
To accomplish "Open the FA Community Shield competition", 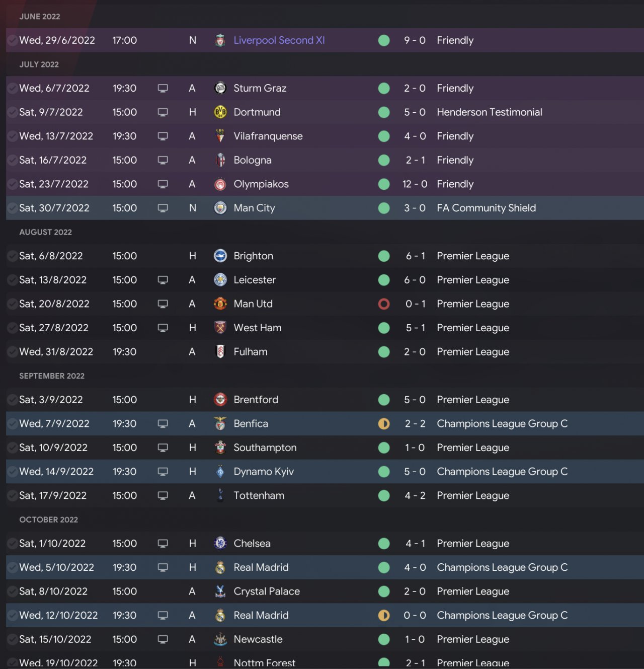I will coord(486,208).
